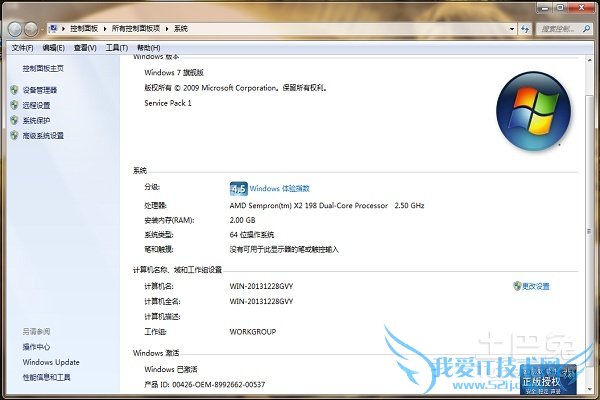Click the Windows logo orb image
The height and width of the screenshot is (400, 600).
tap(533, 111)
